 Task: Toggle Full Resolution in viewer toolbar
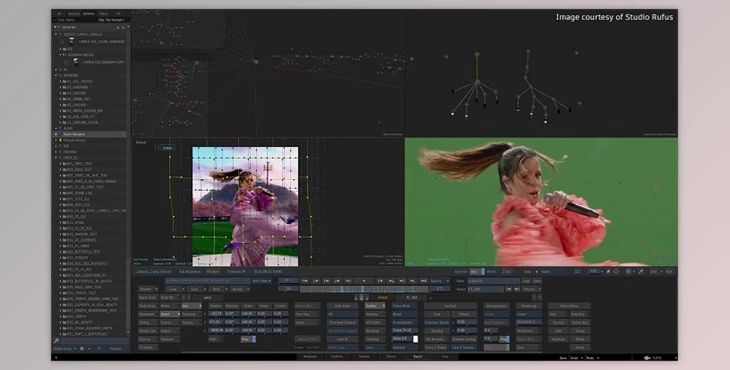point(189,271)
